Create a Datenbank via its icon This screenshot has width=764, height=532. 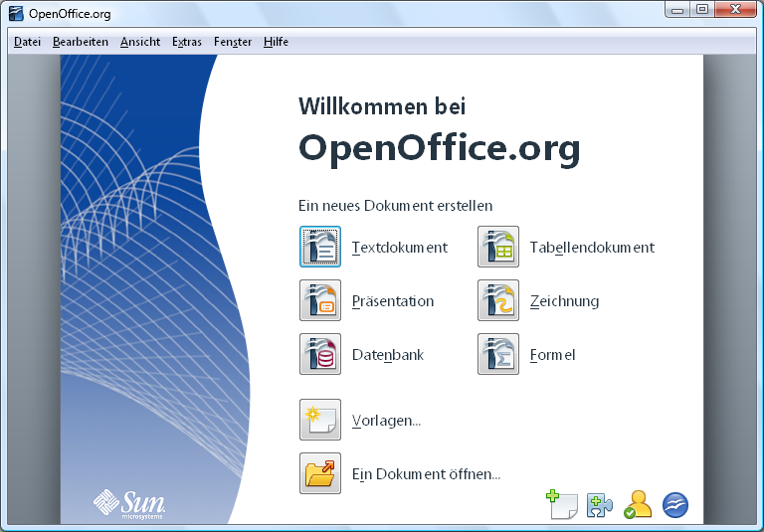tap(320, 354)
